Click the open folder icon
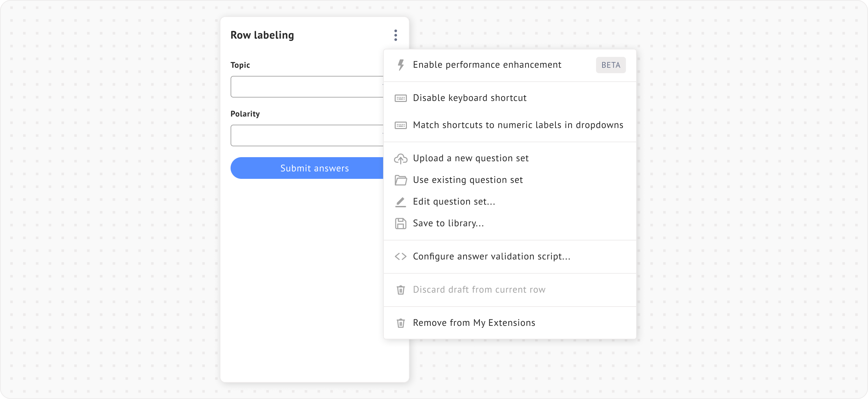868x399 pixels. coord(401,180)
